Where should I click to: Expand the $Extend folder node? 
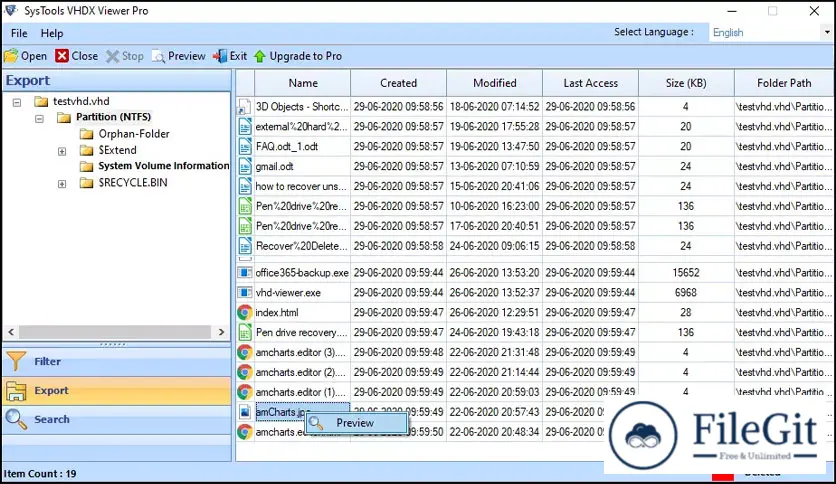pos(62,150)
